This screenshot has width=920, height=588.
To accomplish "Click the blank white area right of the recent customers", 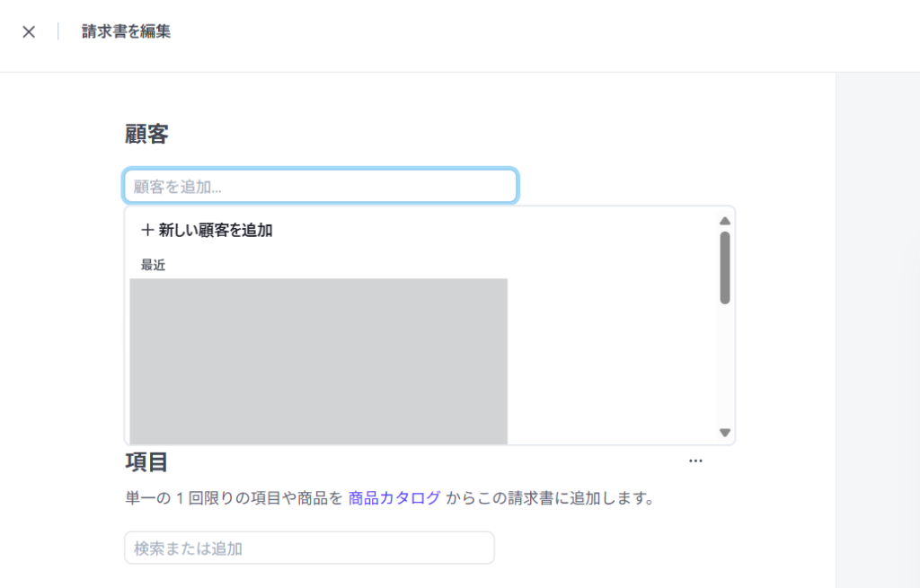I will click(x=611, y=359).
